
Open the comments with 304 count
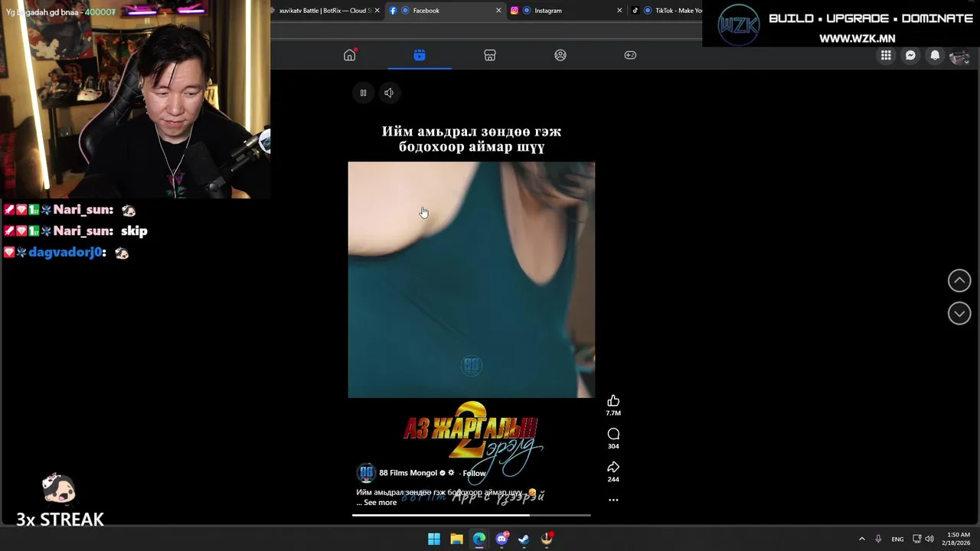coord(613,434)
